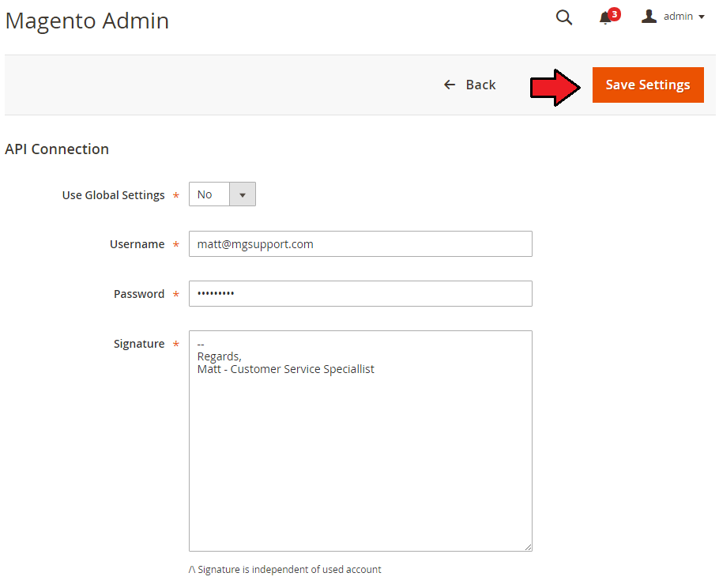
Task: Click the API Connection section heading
Action: click(x=57, y=149)
